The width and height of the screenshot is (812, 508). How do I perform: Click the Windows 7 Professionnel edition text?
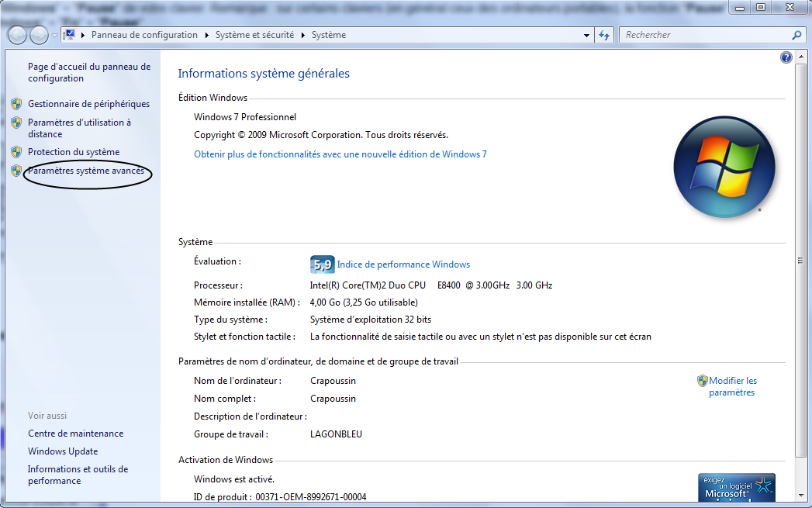(245, 117)
